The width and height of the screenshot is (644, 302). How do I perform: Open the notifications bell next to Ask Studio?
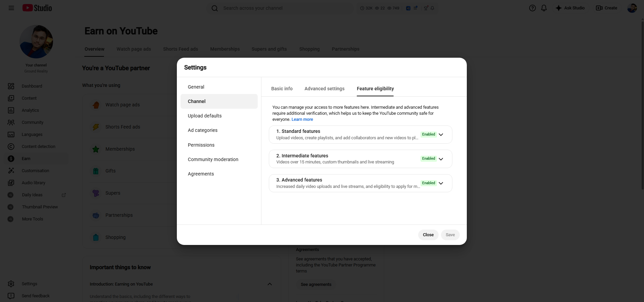(544, 8)
